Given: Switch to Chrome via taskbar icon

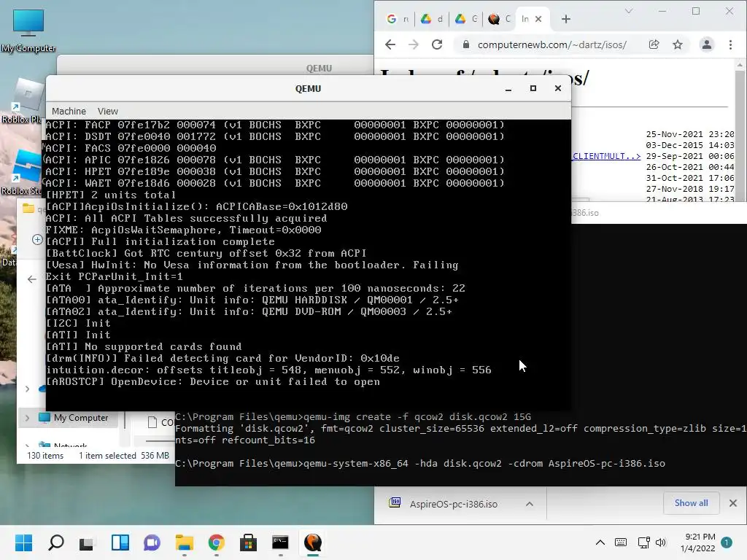Looking at the screenshot, I should click(216, 542).
